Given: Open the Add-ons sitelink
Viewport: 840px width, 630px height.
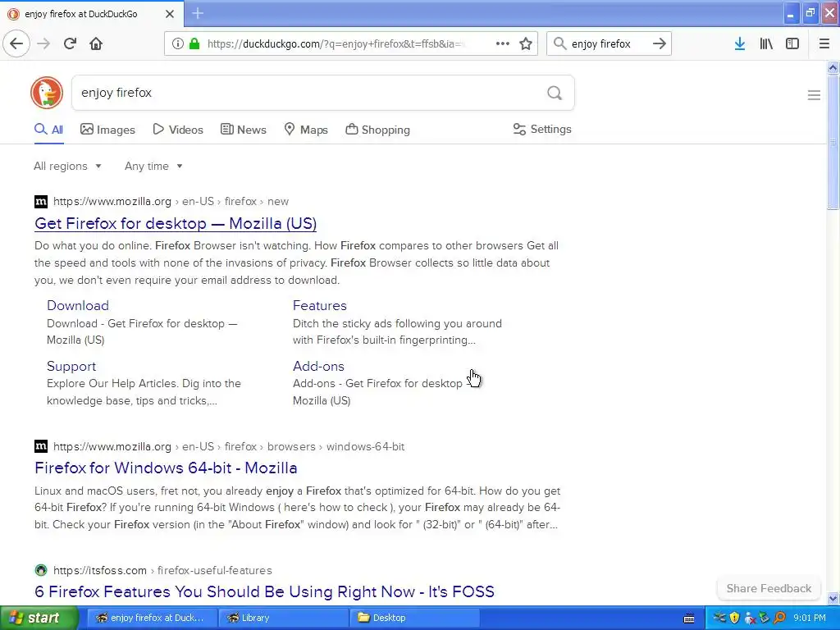Looking at the screenshot, I should tap(318, 367).
